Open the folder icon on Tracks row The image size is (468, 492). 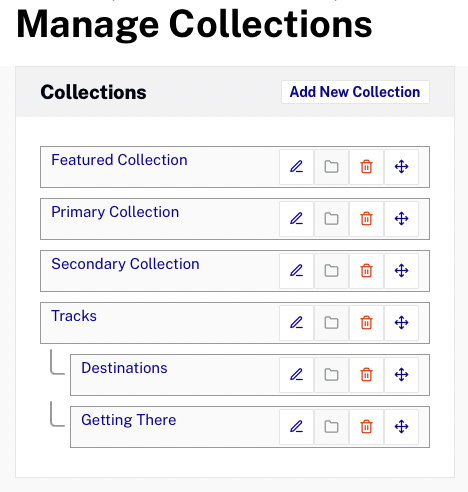(x=331, y=323)
